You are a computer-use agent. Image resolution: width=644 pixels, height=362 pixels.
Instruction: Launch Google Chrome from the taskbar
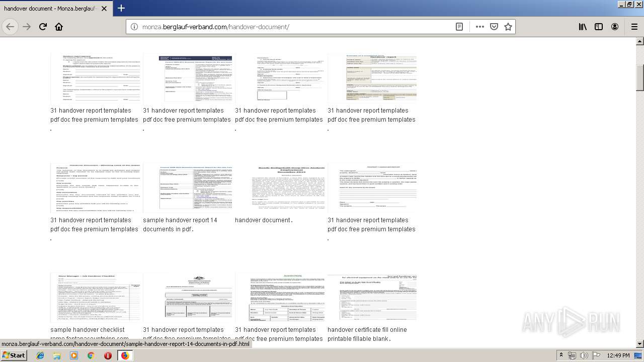(x=91, y=355)
